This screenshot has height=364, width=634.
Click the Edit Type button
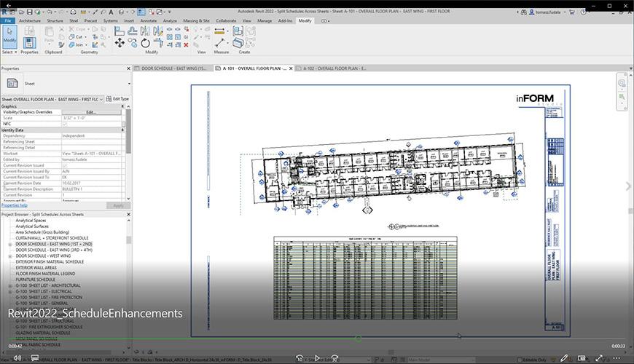[x=117, y=99]
